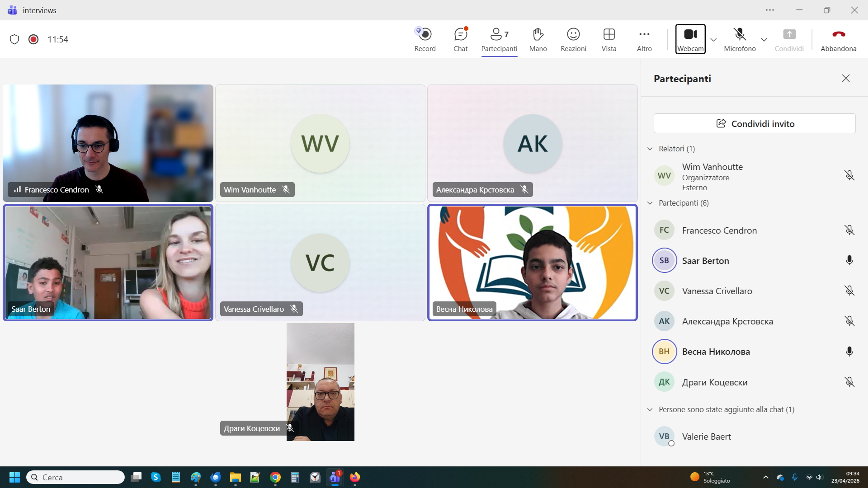Viewport: 868px width, 488px height.
Task: Click the shield privacy icon
Action: pyautogui.click(x=14, y=39)
